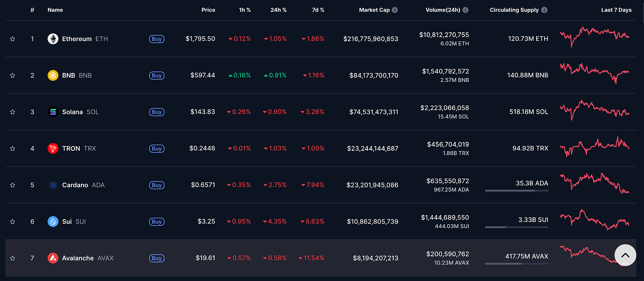Click the Solana coin logo icon

coord(53,112)
